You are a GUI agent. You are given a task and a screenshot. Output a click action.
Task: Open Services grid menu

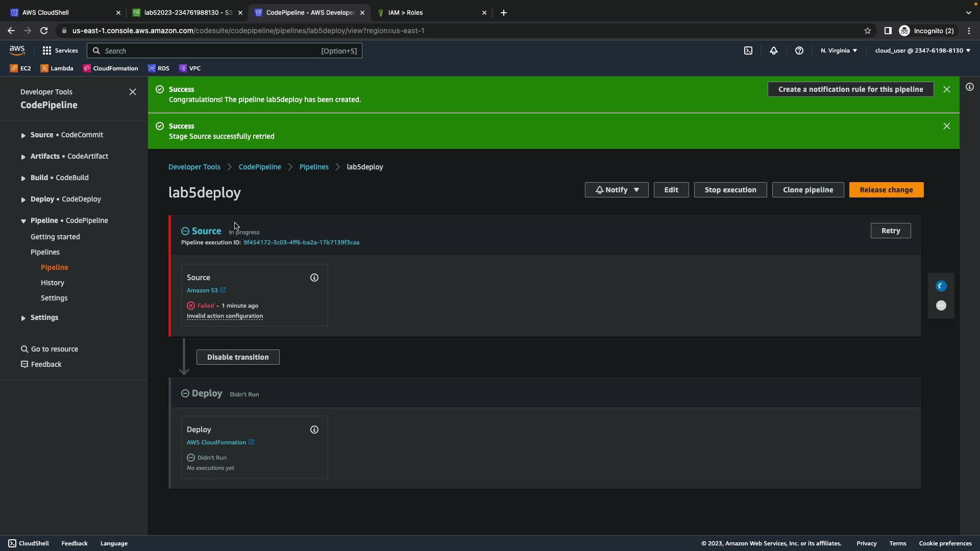pyautogui.click(x=60, y=51)
